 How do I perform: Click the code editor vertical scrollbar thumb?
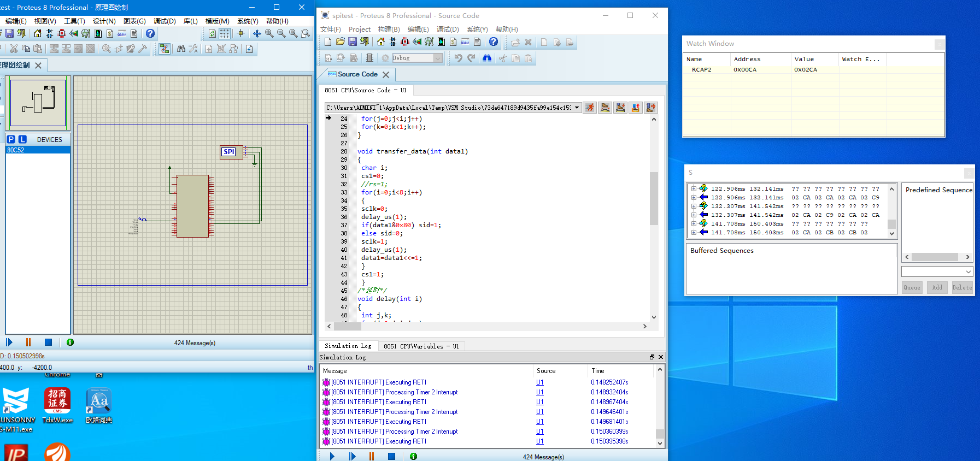pos(654,198)
